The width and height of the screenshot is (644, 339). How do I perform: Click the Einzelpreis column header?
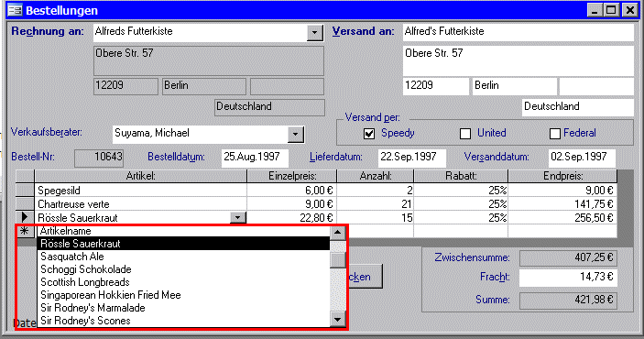[292, 176]
